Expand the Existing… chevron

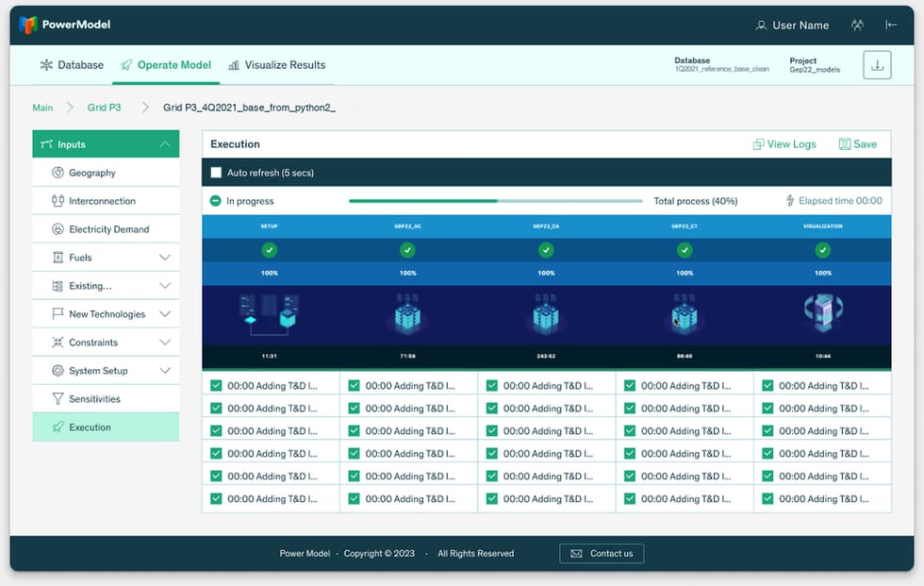coord(165,286)
